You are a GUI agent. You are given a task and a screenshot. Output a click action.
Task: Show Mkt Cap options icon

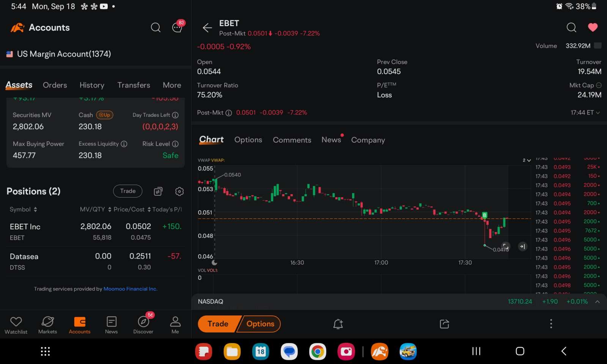point(599,85)
